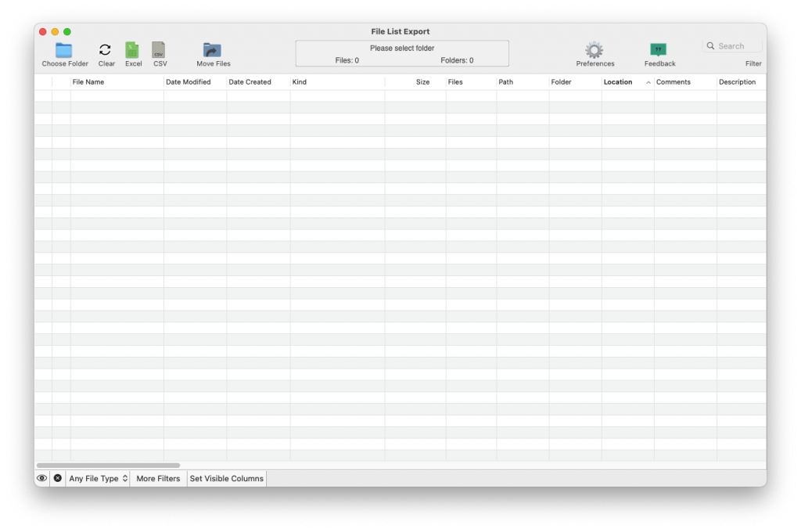
Task: Export the list via CSV icon
Action: point(159,50)
